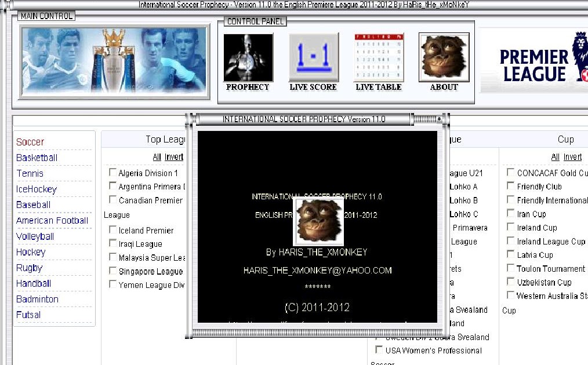Screen dimensions: 588x365
Task: Check the Western Australia State Cup box
Action: tap(510, 295)
